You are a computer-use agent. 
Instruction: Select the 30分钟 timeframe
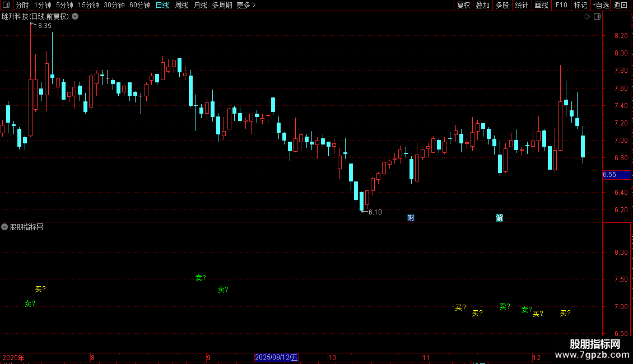114,5
